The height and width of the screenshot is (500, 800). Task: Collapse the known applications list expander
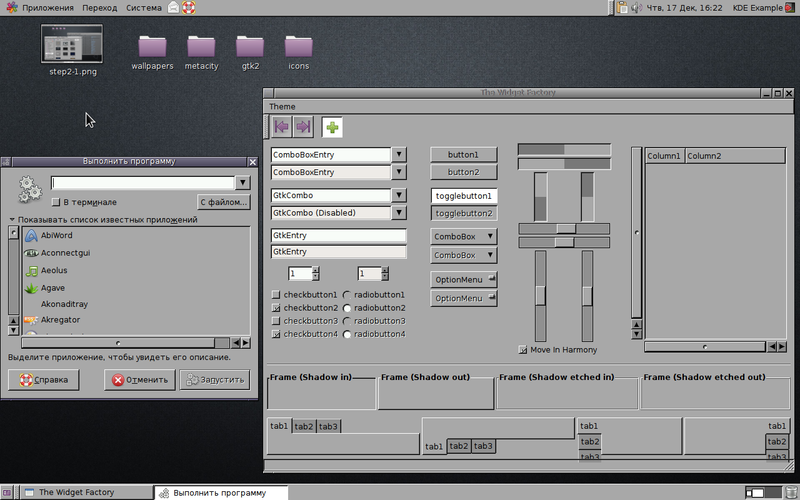12,219
